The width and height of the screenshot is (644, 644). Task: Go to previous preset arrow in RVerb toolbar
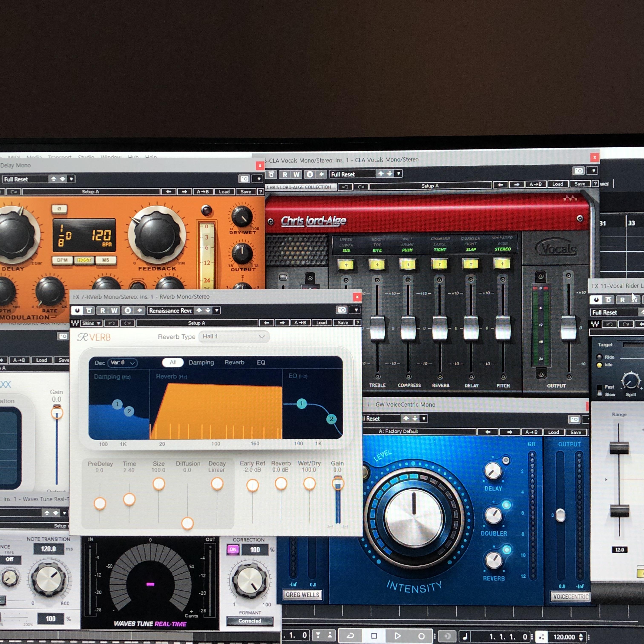click(266, 323)
